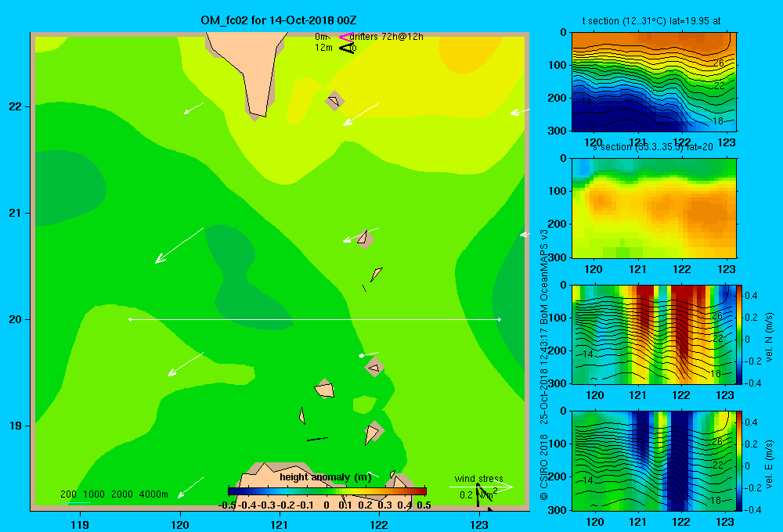The height and width of the screenshot is (532, 783).
Task: Click the "0.2 N/m" wind stress value
Action: (x=478, y=494)
